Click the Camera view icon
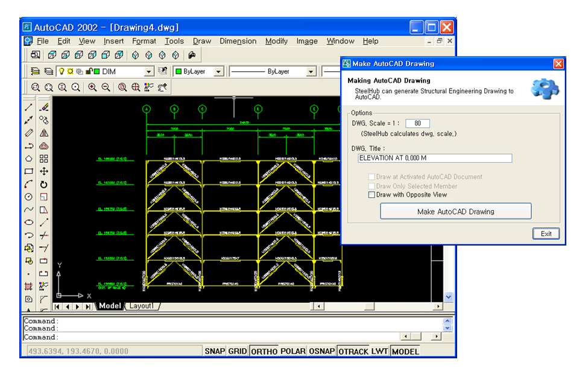588x374 pixels. point(192,55)
